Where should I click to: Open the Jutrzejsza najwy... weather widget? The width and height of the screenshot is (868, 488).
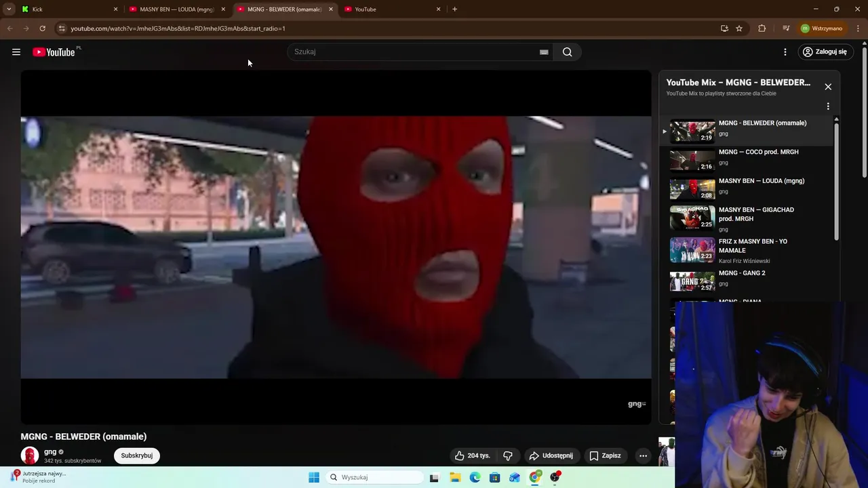(39, 477)
